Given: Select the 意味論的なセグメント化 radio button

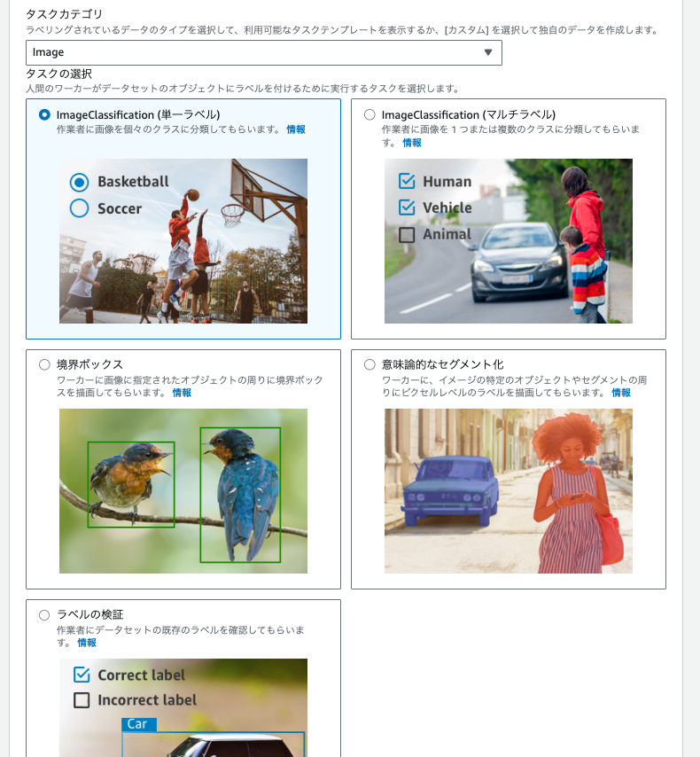Looking at the screenshot, I should click(x=369, y=364).
